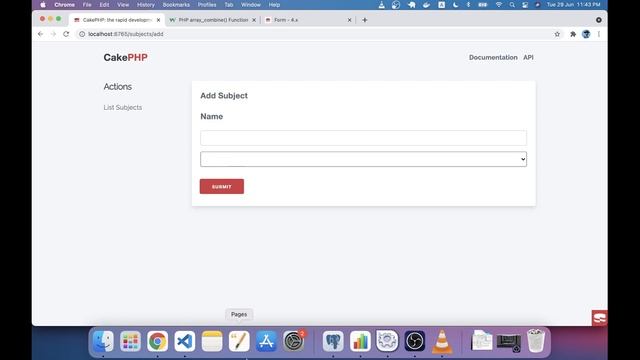Open the API link
This screenshot has height=360, width=640.
tap(528, 58)
